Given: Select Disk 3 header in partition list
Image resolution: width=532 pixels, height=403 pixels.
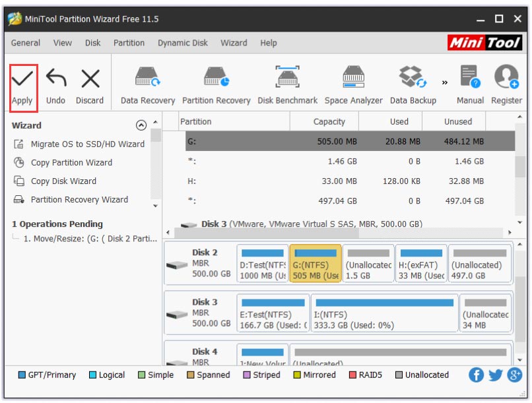Looking at the screenshot, I should [x=302, y=224].
